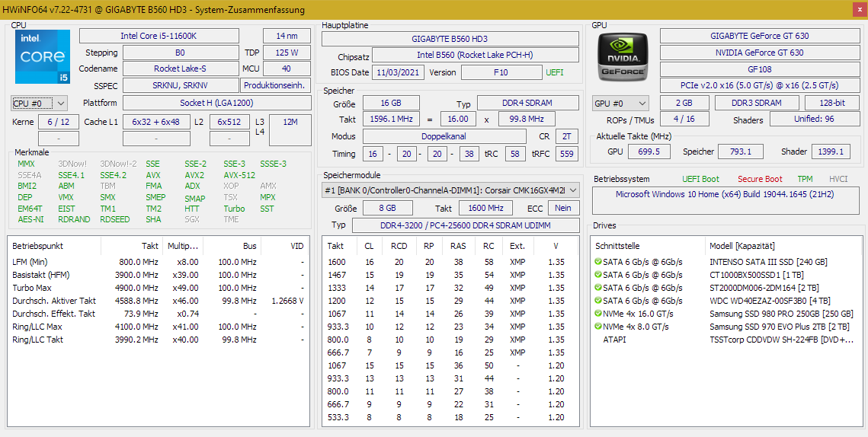Image resolution: width=868 pixels, height=437 pixels.
Task: Click the DDR4-3200 / PC4-25600 module type field
Action: pos(466,225)
